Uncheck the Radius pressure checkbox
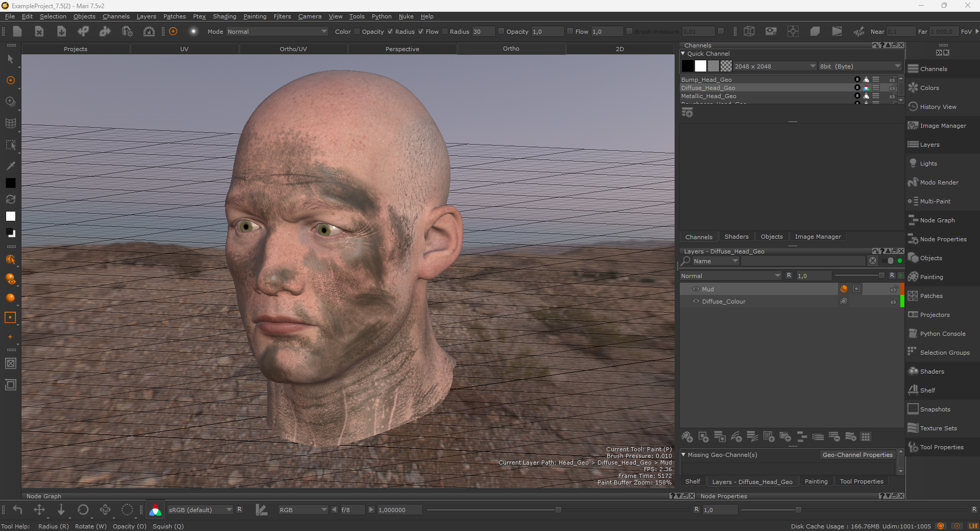This screenshot has height=531, width=980. 421,31
